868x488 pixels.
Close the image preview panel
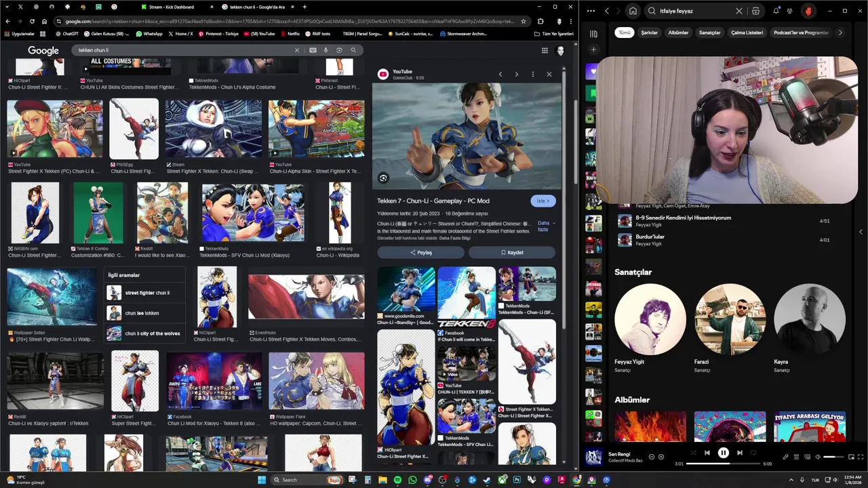click(549, 74)
